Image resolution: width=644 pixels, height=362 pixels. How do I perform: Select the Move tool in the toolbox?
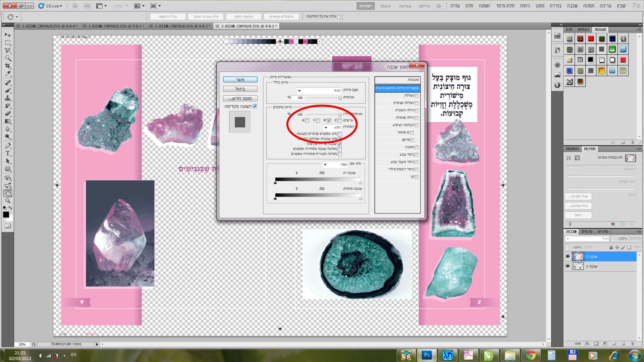coord(8,35)
